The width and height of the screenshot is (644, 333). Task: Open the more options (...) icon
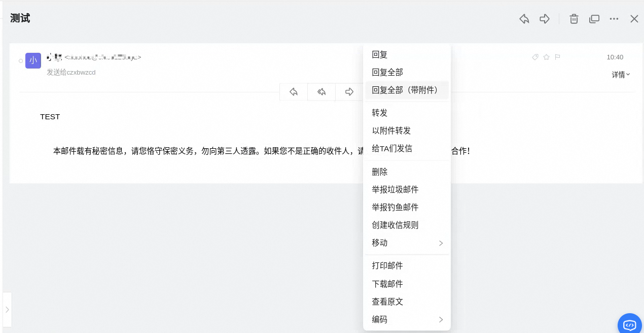[x=614, y=19]
